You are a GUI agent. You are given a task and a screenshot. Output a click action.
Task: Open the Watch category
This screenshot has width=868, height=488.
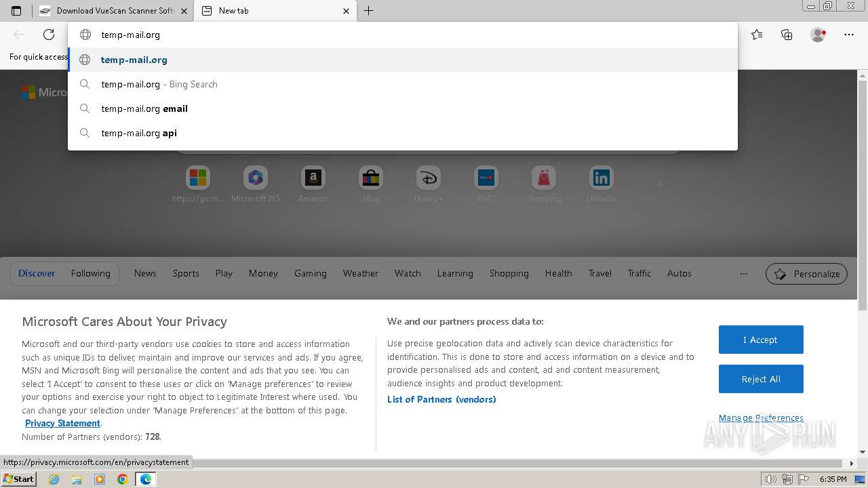408,273
